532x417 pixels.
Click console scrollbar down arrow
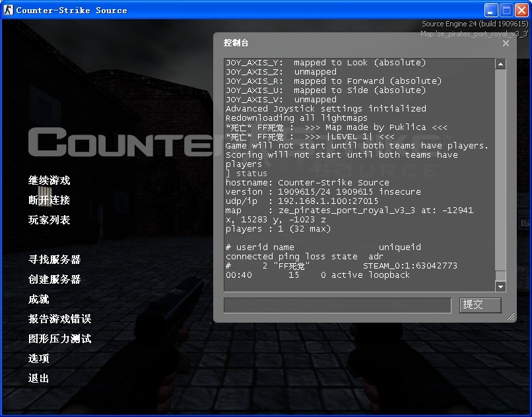click(500, 286)
